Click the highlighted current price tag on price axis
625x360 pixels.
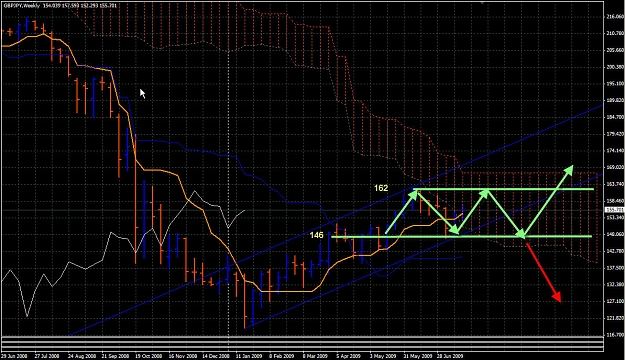(614, 210)
